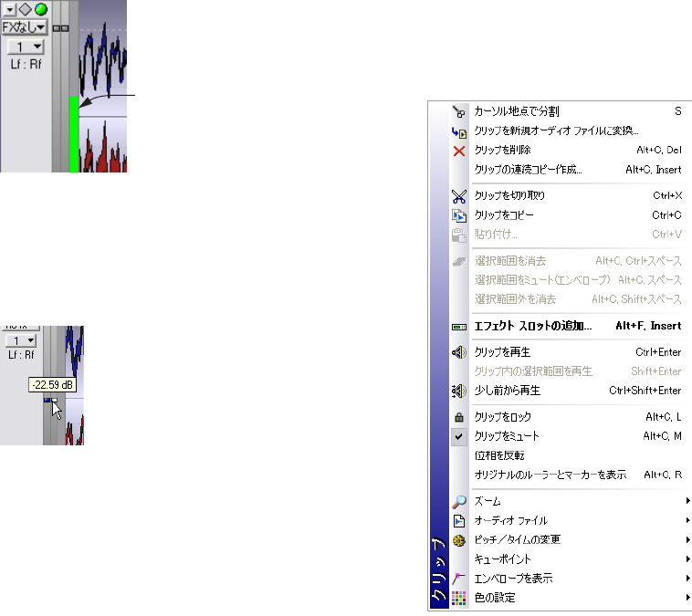Click the green level meter bar

click(x=74, y=134)
